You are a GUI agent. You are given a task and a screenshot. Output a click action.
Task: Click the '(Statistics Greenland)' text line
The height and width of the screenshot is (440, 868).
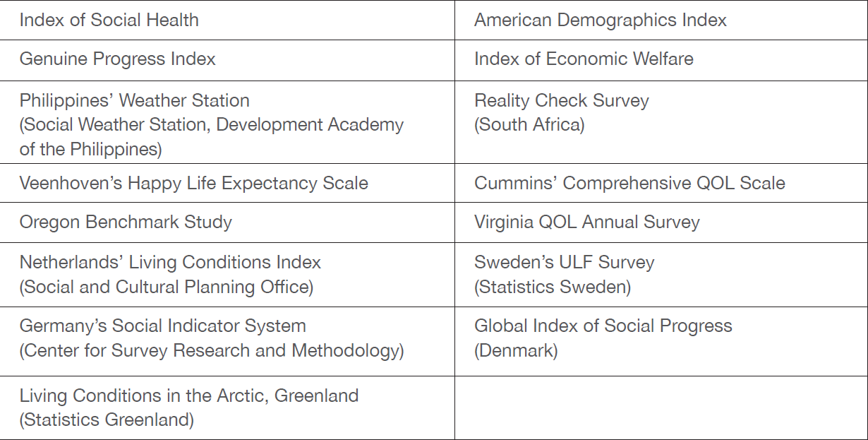[107, 420]
